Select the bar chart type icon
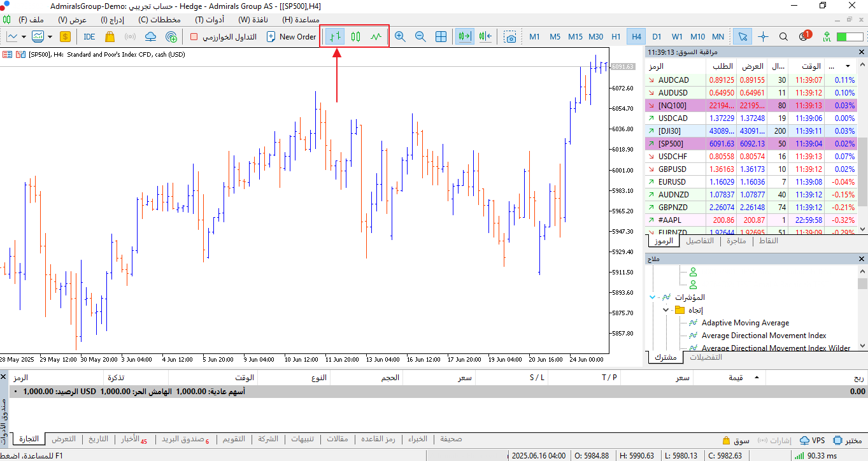Screen dimensions: 868x461 pyautogui.click(x=336, y=36)
